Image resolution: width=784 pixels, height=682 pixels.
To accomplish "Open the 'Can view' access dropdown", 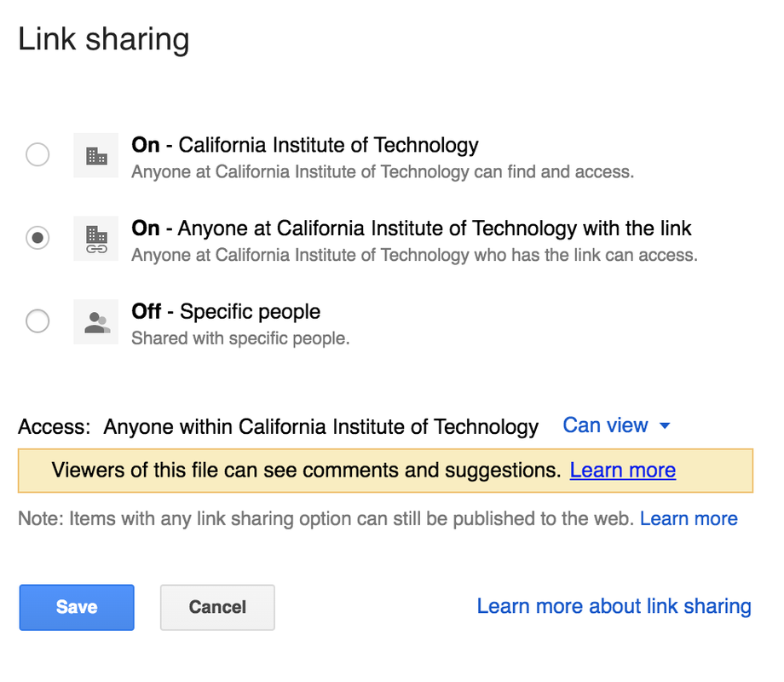I will pos(606,425).
